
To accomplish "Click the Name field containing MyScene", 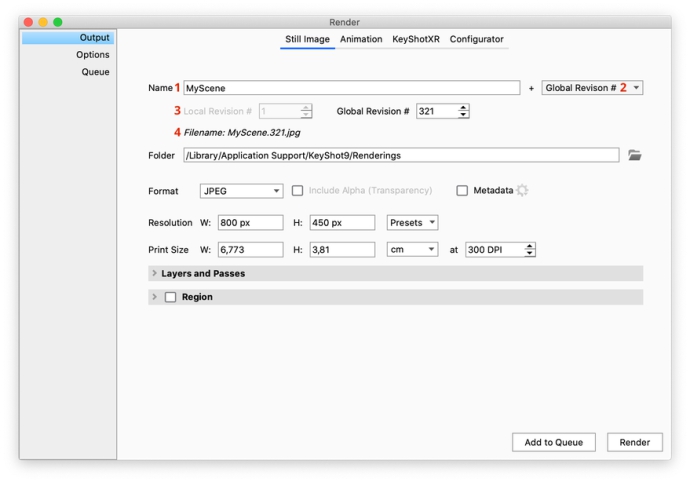I will pyautogui.click(x=351, y=88).
